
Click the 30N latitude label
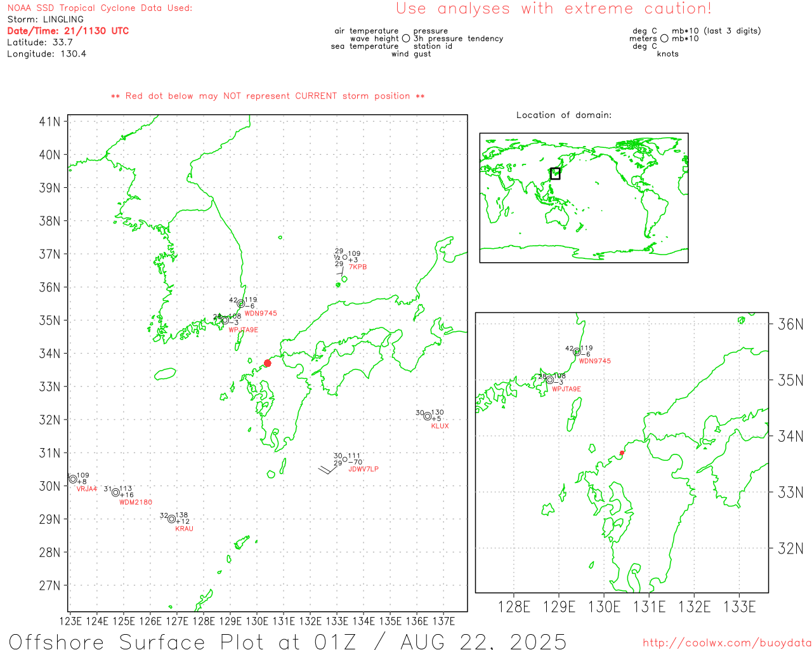(50, 486)
